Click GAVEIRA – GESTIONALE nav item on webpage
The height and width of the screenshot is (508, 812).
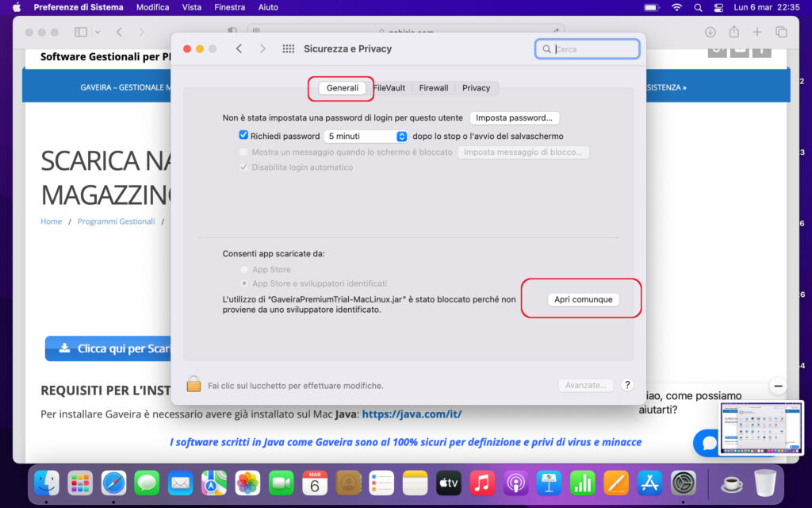pyautogui.click(x=124, y=87)
